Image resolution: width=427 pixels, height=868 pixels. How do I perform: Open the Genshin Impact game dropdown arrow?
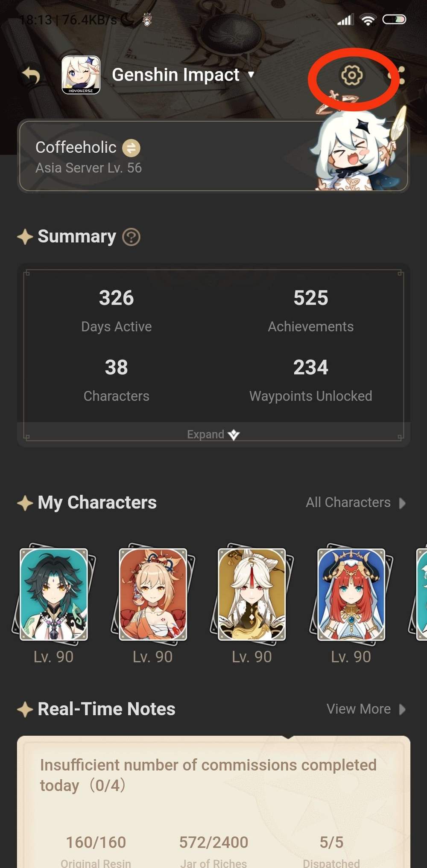(251, 74)
